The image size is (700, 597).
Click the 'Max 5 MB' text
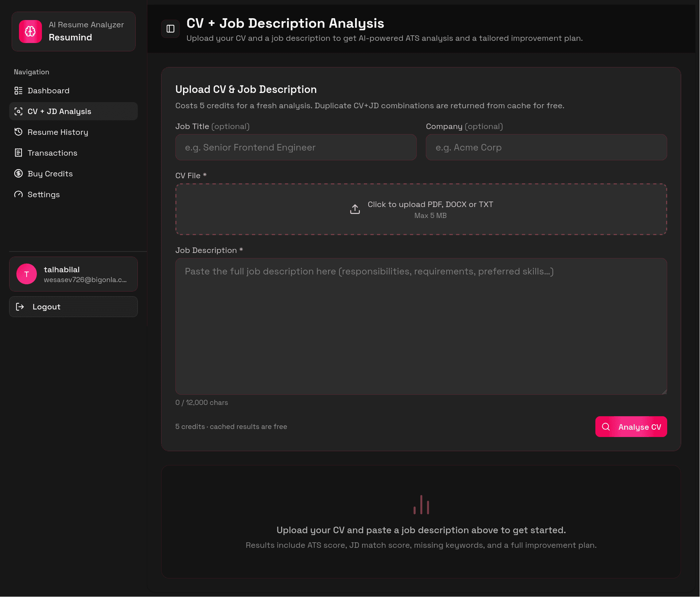(x=430, y=215)
